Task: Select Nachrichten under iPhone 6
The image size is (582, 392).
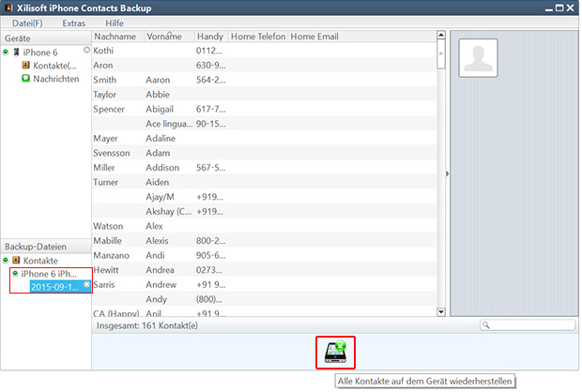Action: click(56, 79)
